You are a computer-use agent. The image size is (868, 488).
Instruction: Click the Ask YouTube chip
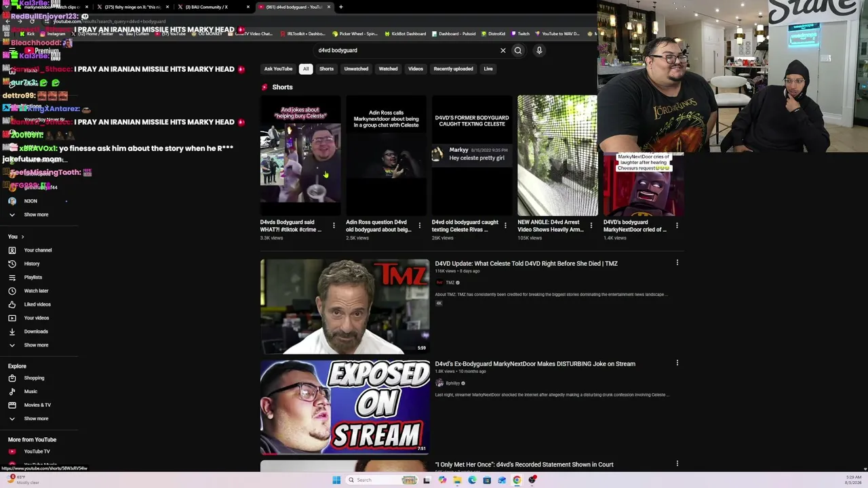click(x=278, y=68)
